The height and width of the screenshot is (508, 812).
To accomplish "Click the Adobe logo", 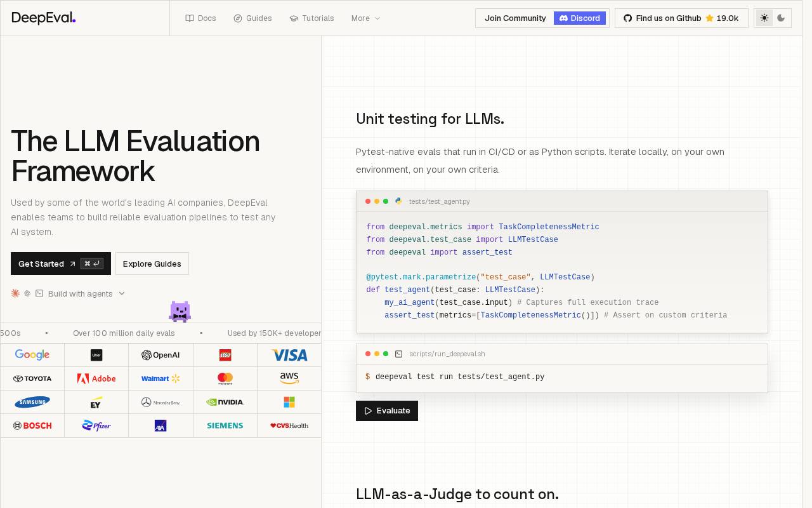I will coord(96,378).
